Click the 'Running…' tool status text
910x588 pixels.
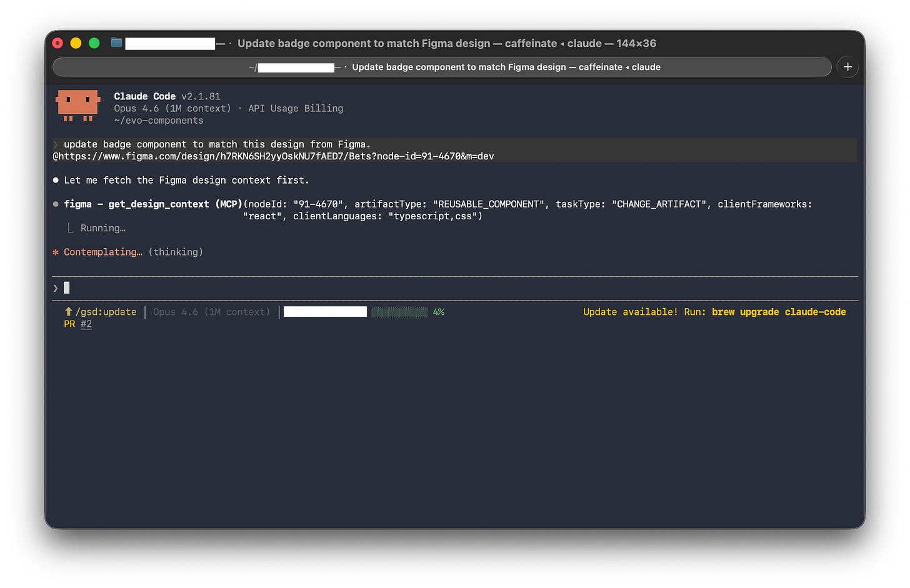(x=103, y=228)
